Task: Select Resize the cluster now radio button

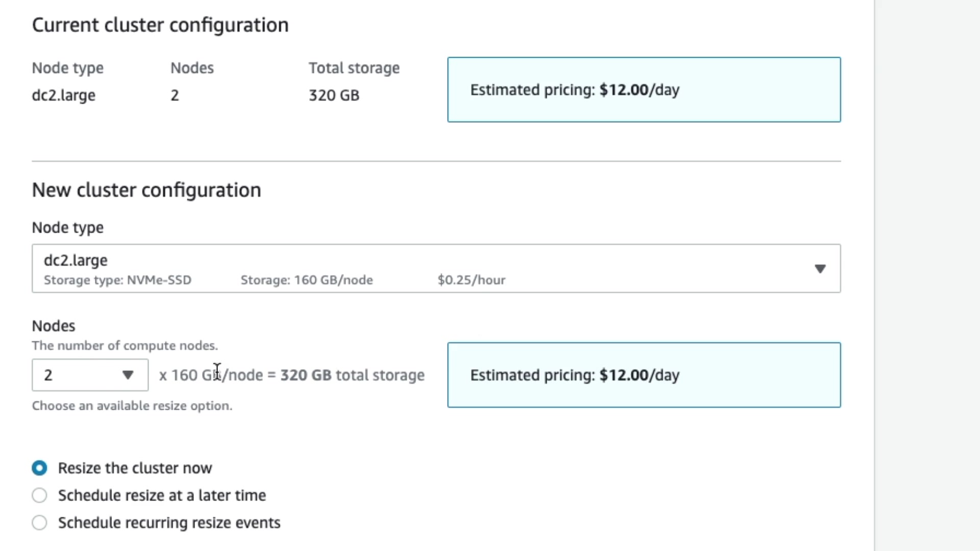Action: (x=39, y=468)
